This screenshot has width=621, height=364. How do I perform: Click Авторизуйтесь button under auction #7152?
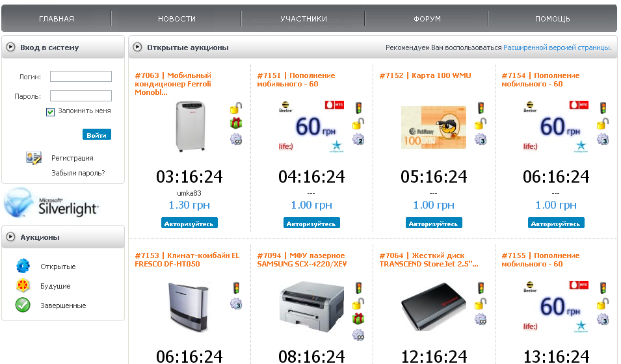434,223
